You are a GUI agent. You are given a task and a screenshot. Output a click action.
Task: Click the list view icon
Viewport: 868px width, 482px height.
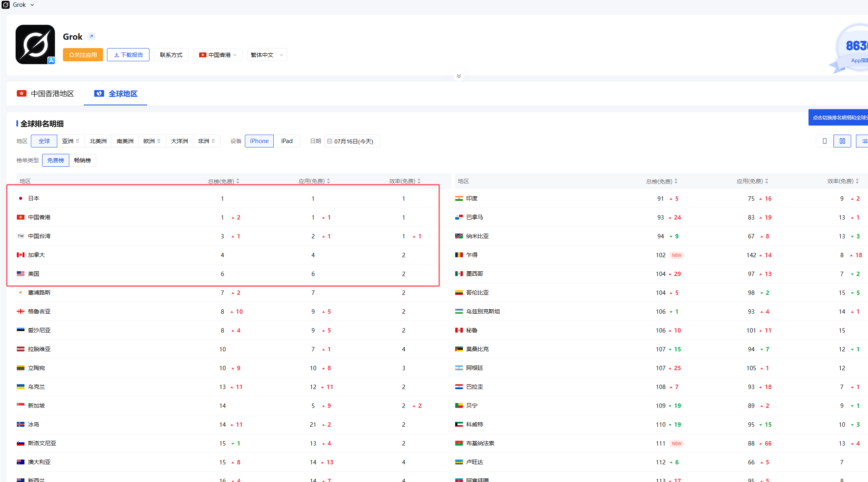[x=864, y=141]
